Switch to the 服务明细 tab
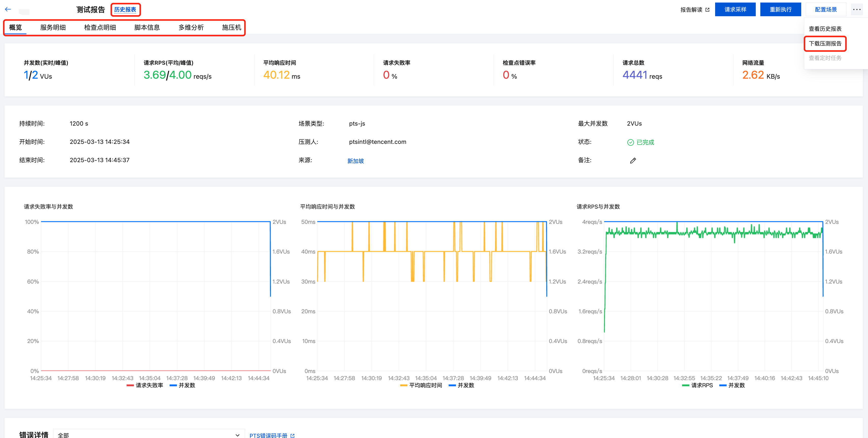Screen dimensions: 868x438 click(53, 28)
